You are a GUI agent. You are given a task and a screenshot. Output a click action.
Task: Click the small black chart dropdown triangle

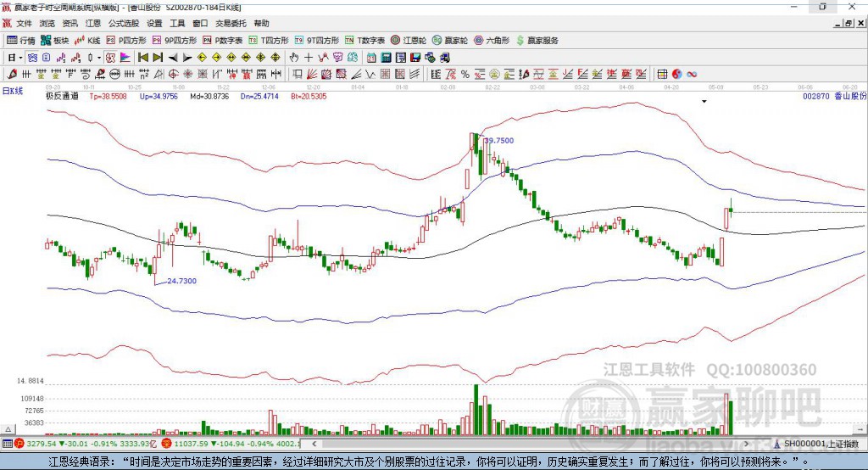(704, 102)
